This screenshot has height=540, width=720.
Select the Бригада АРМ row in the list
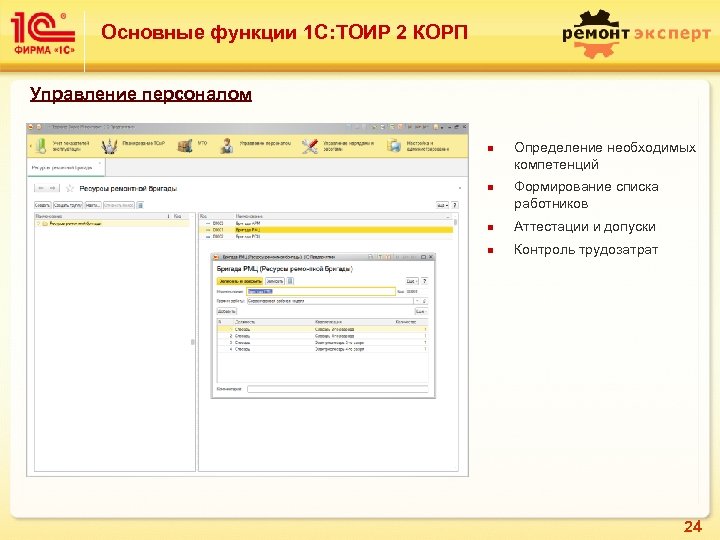coord(326,223)
